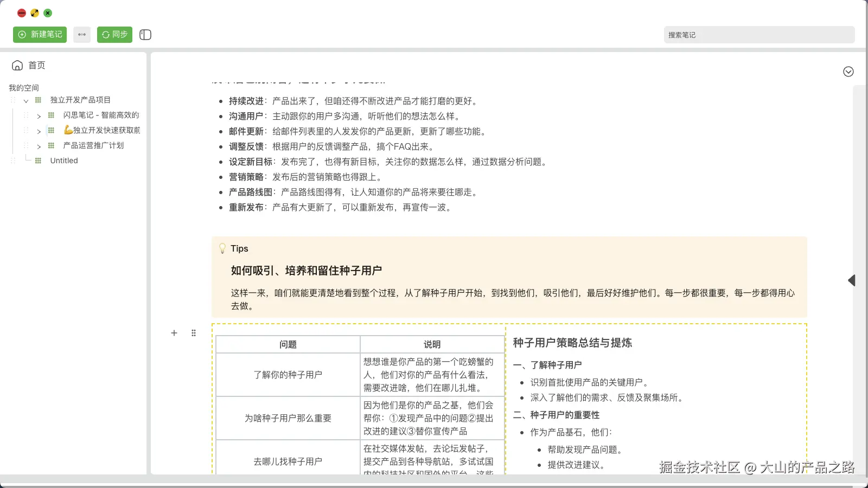Click subheading 二、种子用户的重要性
This screenshot has height=488, width=868.
pyautogui.click(x=556, y=415)
